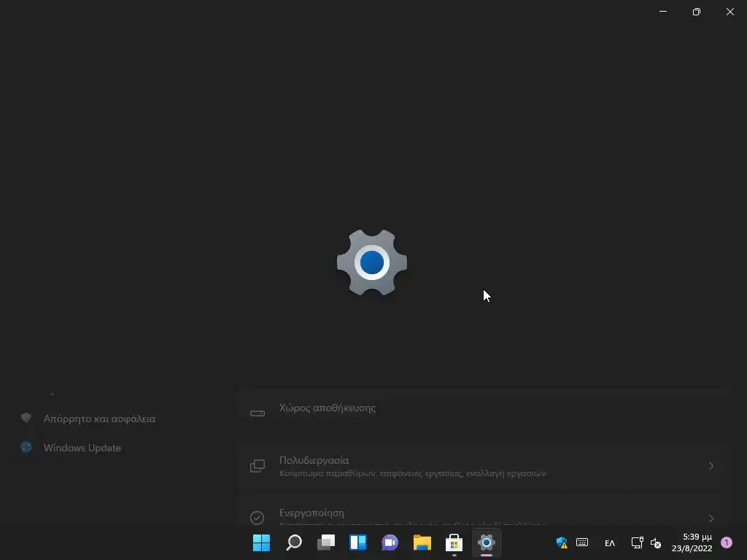This screenshot has height=560, width=747.
Task: Click the Settings gear taskbar icon
Action: pos(487,542)
